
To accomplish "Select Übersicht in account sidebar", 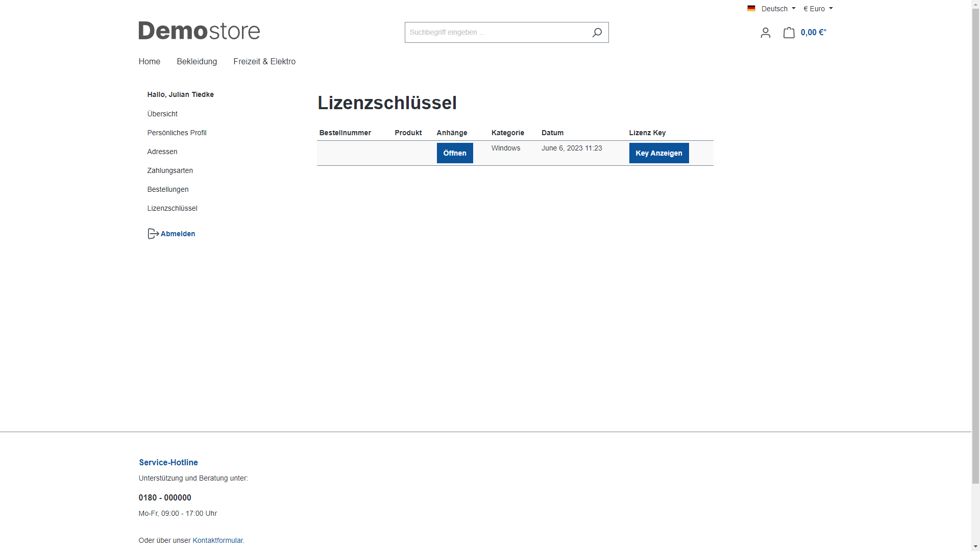I will click(162, 114).
